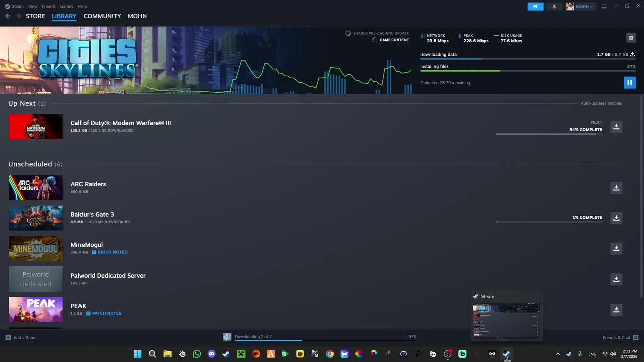Screen dimensions: 644x362
Task: Click the PEAK 228.6 Mbps legend
Action: coord(473,38)
